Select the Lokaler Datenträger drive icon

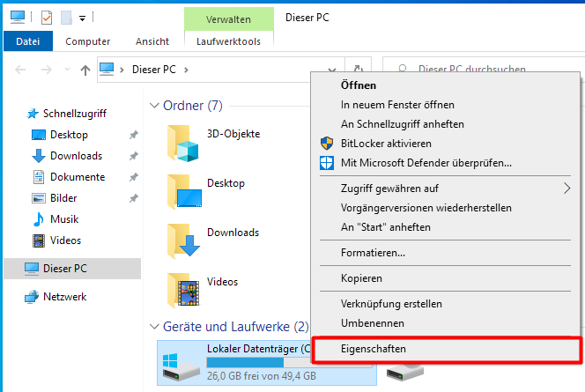click(181, 362)
